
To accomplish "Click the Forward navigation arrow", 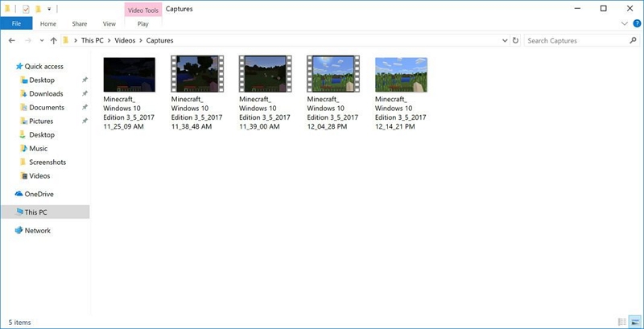I will (28, 40).
